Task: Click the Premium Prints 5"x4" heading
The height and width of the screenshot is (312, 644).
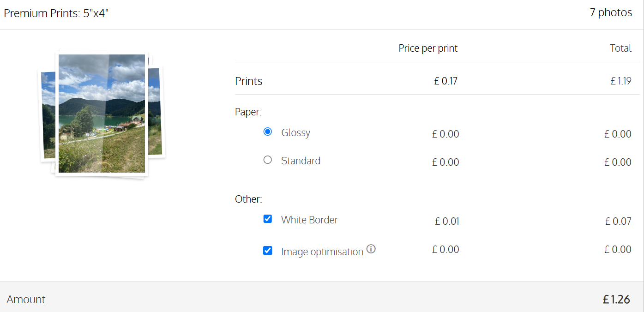Action: pyautogui.click(x=56, y=13)
